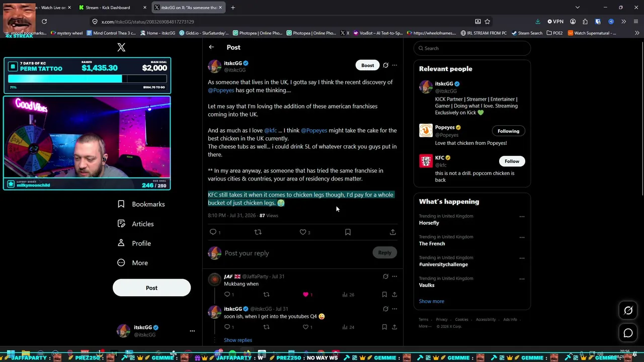Switch to Stream - Kick Dashboard tab
Viewport: 644px width, 362px height.
pos(112,8)
